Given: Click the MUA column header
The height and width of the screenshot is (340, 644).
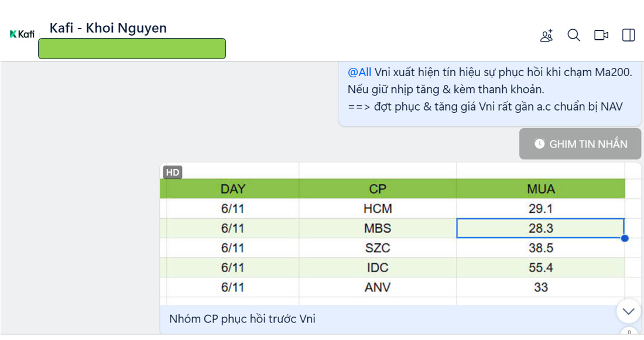Looking at the screenshot, I should click(540, 189).
